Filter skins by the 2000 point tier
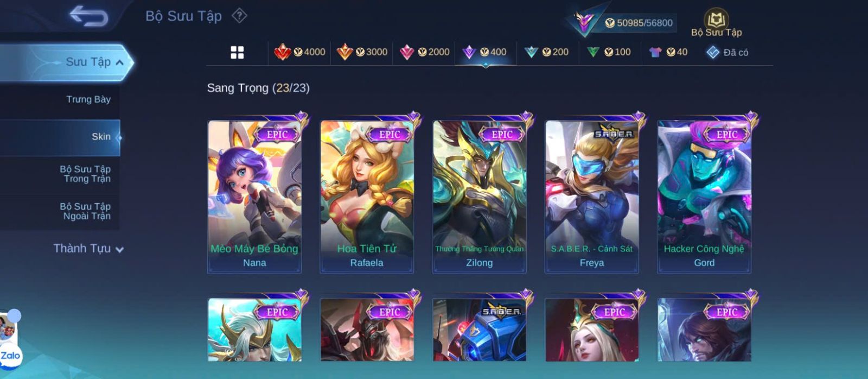Image resolution: width=868 pixels, height=379 pixels. [x=424, y=52]
